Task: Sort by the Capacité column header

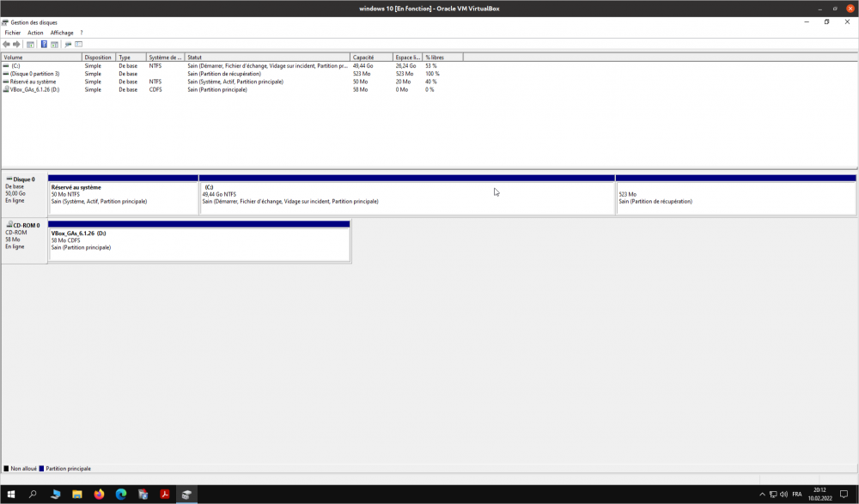Action: (x=371, y=58)
